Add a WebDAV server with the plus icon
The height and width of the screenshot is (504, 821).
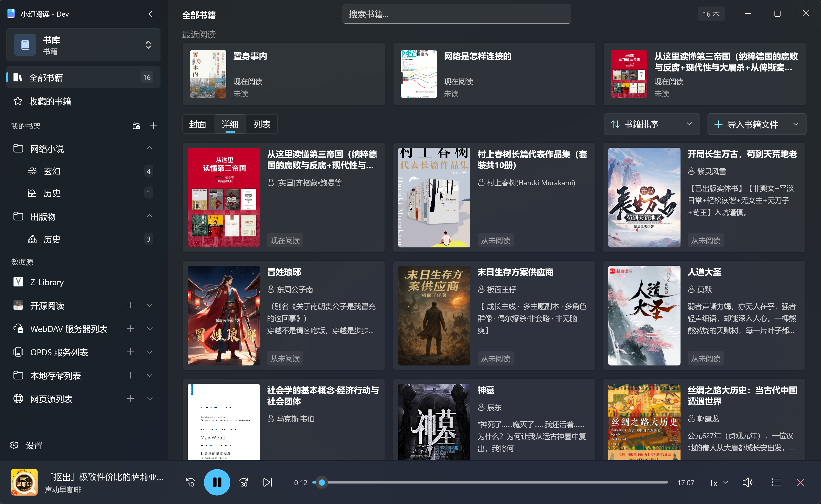click(130, 329)
